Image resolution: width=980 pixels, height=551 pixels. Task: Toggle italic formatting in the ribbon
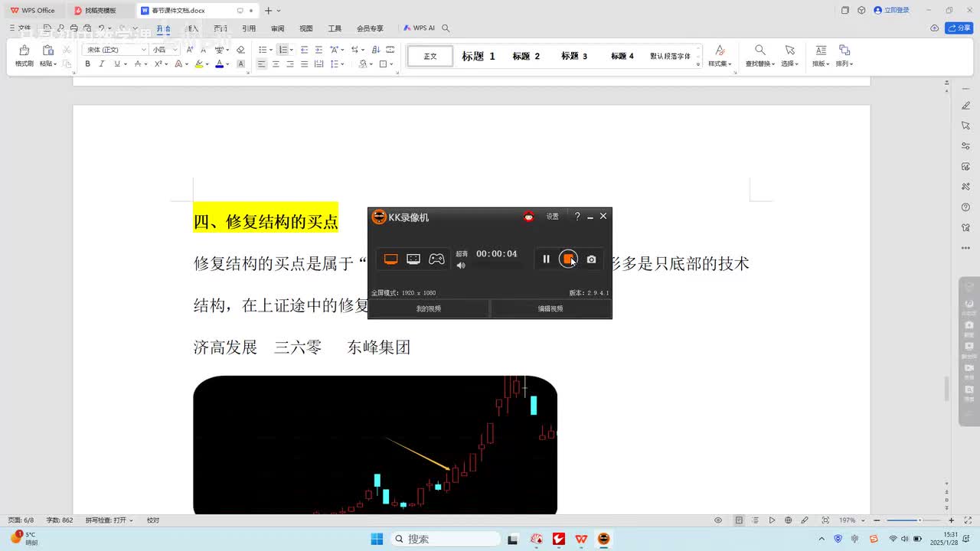click(x=102, y=64)
